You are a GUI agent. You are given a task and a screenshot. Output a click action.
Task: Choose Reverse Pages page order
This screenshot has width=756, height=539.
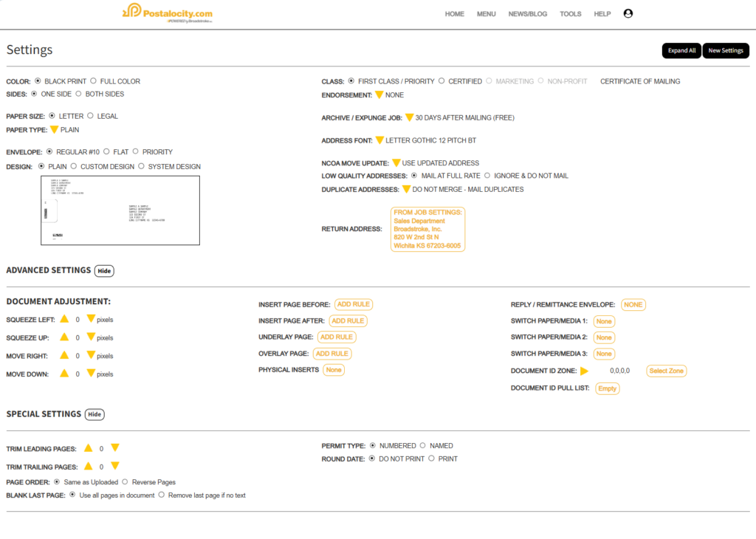pyautogui.click(x=125, y=481)
